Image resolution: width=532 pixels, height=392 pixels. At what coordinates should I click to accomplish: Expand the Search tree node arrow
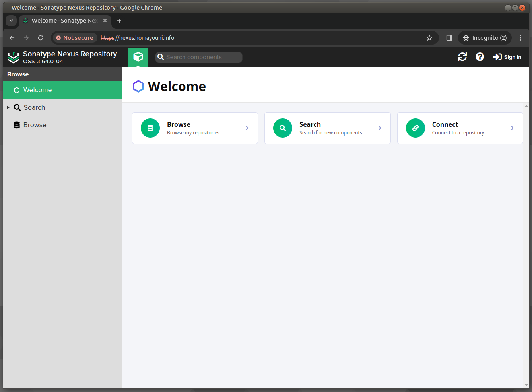(x=8, y=107)
